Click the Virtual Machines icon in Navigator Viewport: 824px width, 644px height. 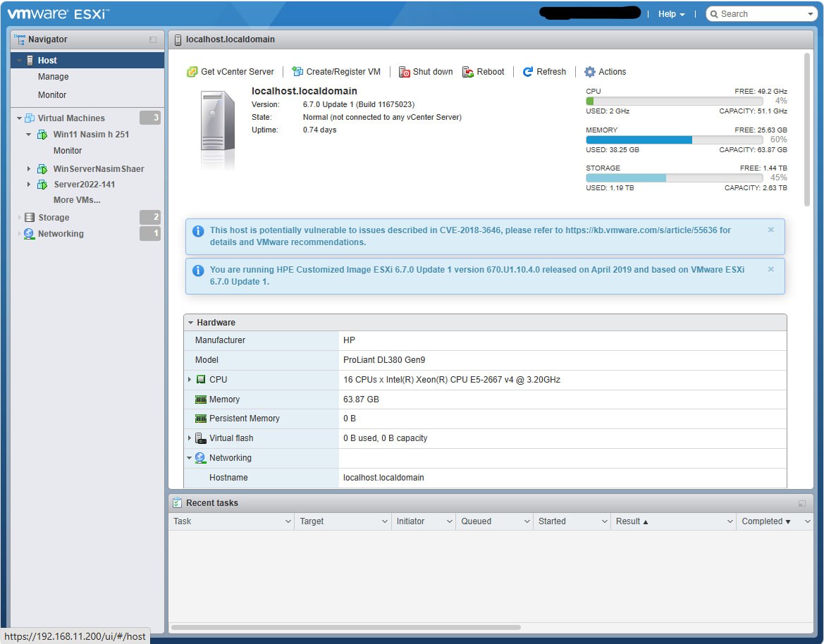30,118
